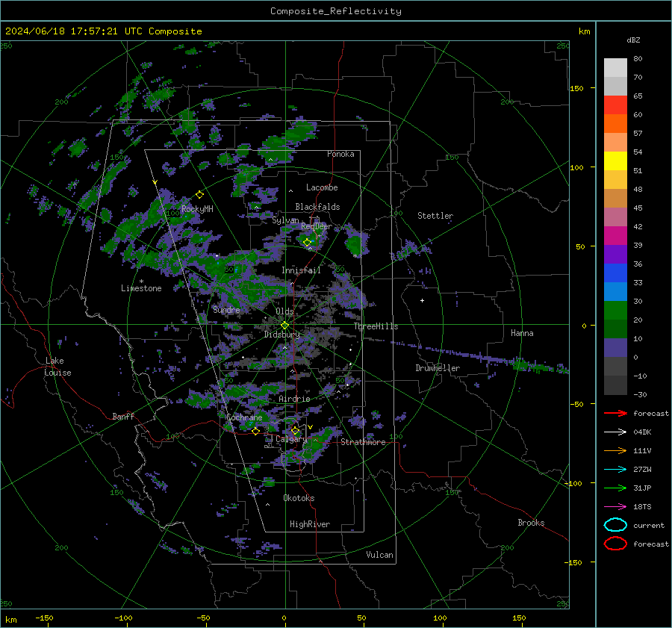Click the Stettler label
The height and width of the screenshot is (628, 672).
[435, 216]
